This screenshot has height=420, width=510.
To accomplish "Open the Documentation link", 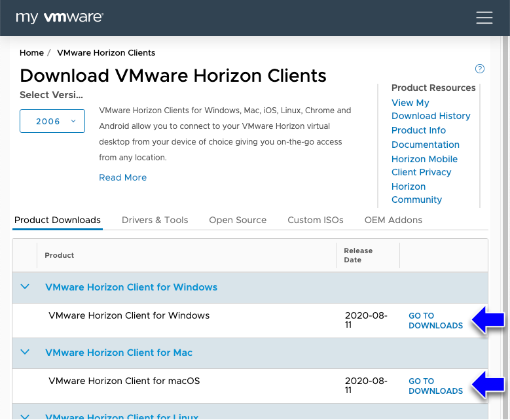I will [426, 145].
